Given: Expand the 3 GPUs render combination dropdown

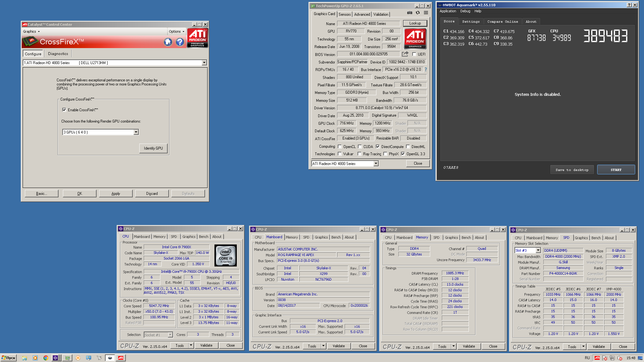Looking at the screenshot, I should coord(136,132).
